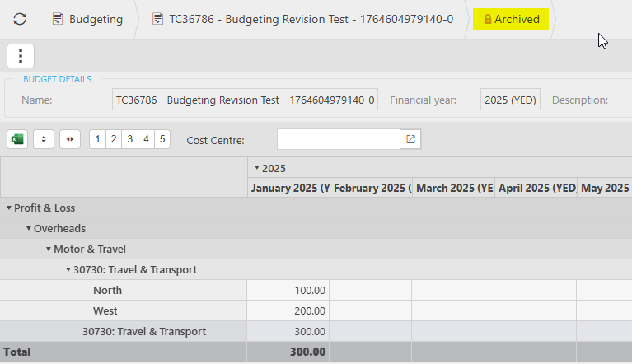Collapse the Motor & Travel row
Screen dimensions: 632x364
tap(49, 249)
